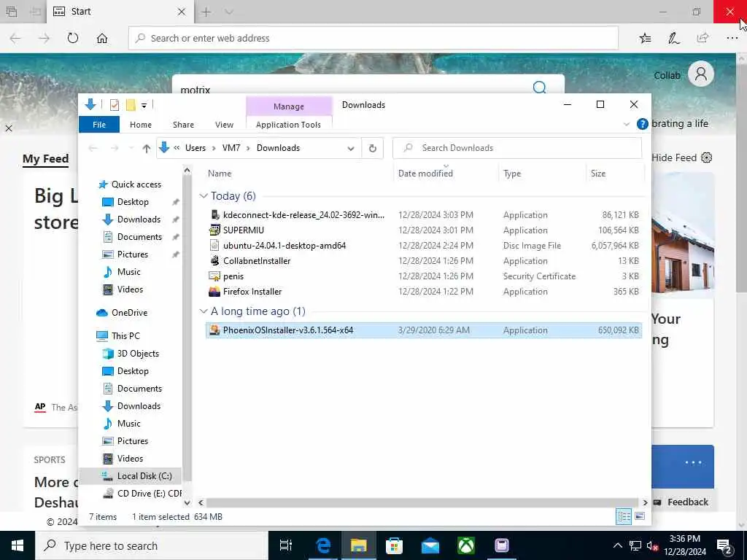Image resolution: width=747 pixels, height=560 pixels.
Task: Open new tab with plus button in Edge
Action: pos(206,12)
